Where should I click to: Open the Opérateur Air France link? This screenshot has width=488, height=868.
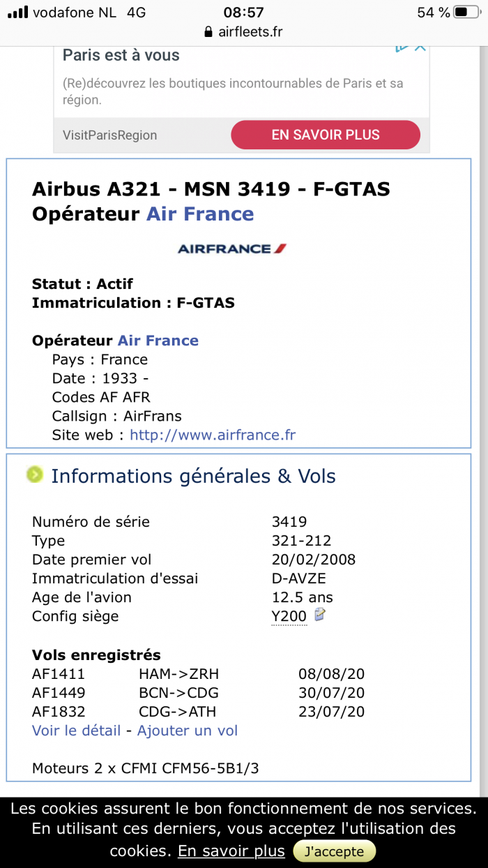(158, 341)
